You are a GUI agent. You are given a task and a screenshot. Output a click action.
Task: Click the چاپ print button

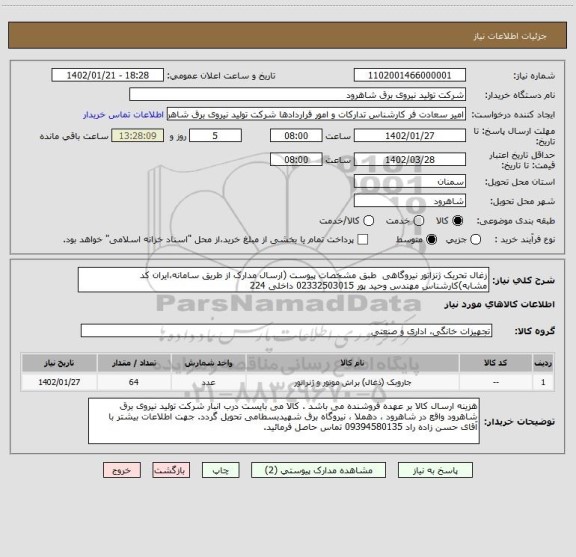(x=220, y=470)
